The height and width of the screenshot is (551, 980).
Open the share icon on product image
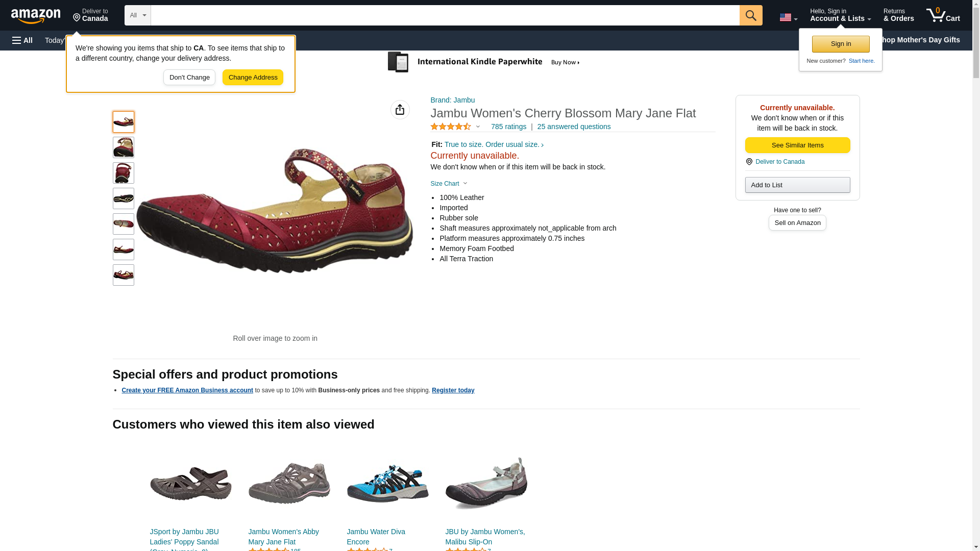pos(400,110)
